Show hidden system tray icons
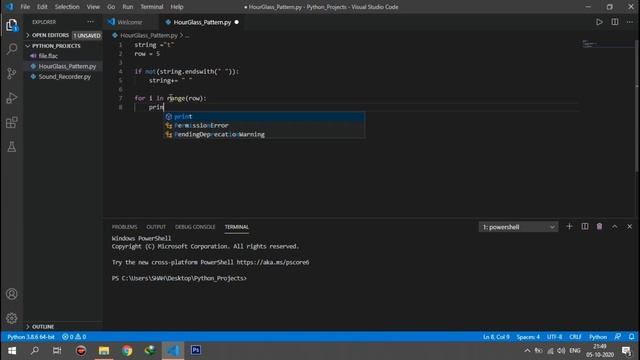 point(527,351)
